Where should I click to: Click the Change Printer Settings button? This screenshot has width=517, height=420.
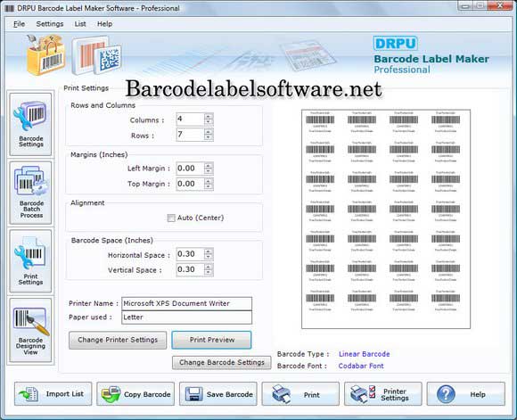coord(118,340)
